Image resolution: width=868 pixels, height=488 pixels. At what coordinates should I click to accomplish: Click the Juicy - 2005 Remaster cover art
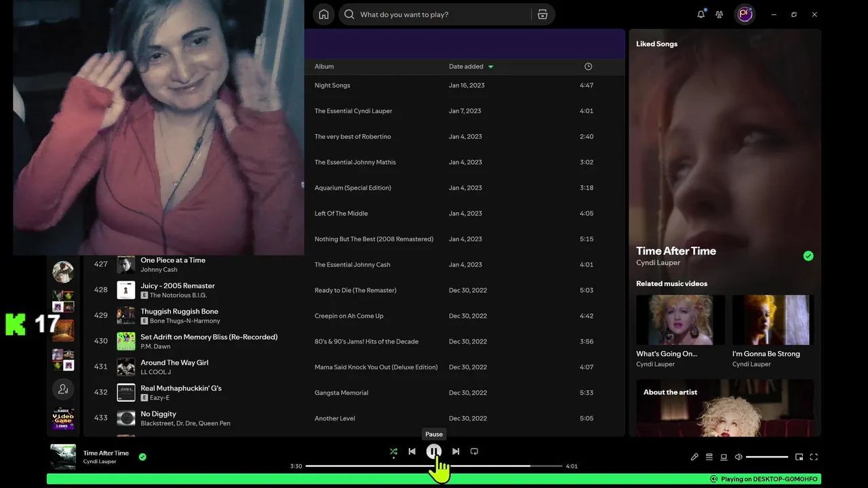pyautogui.click(x=126, y=290)
